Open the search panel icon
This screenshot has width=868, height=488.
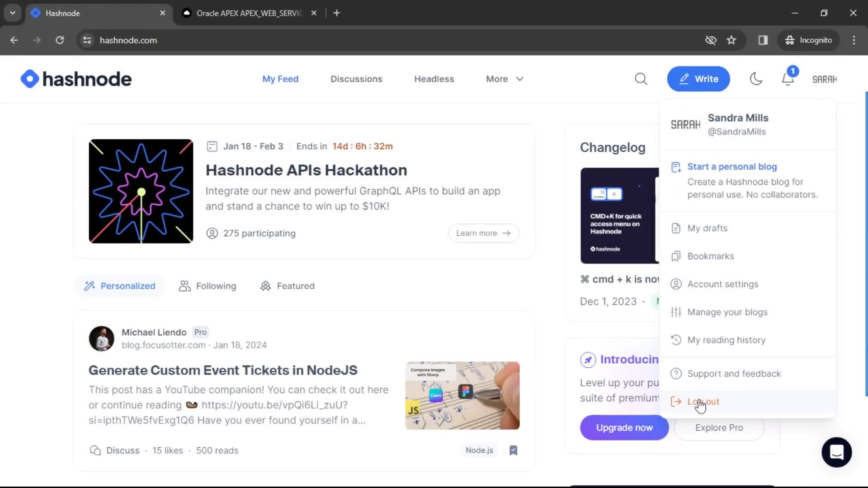tap(642, 79)
